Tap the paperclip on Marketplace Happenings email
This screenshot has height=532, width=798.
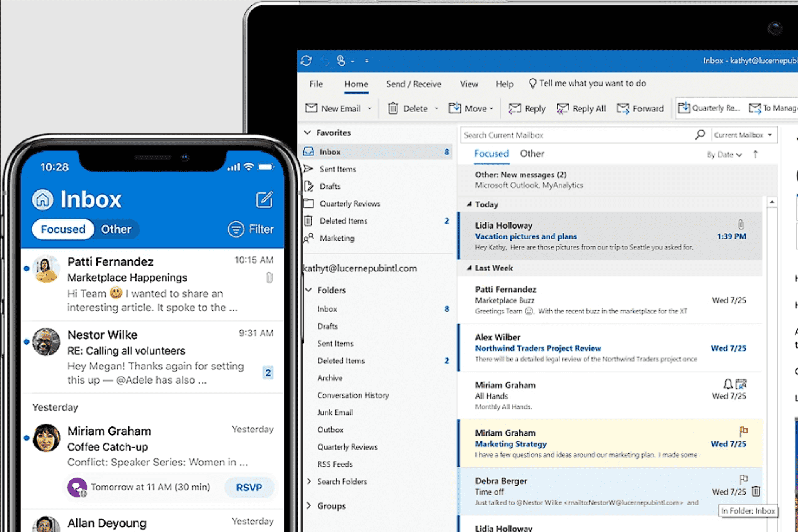(269, 278)
